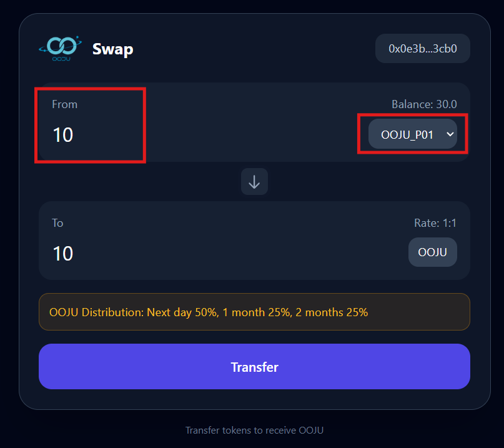Click empty space in the From panel

click(250, 125)
